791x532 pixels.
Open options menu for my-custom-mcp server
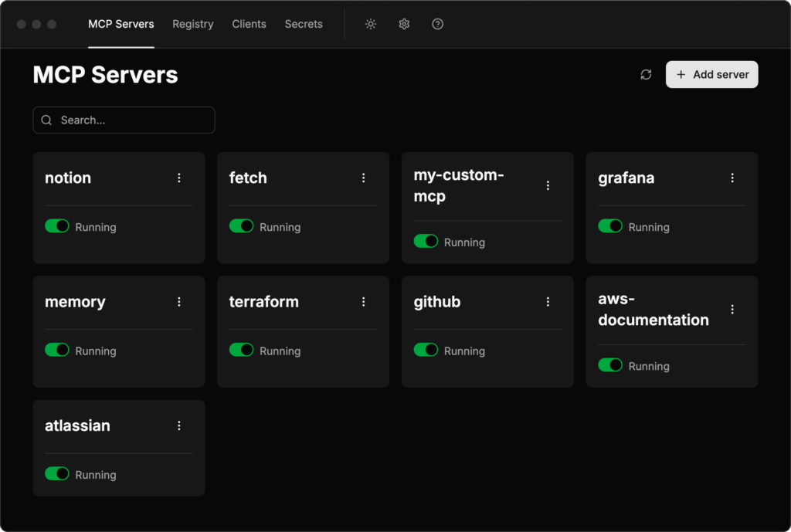tap(548, 185)
